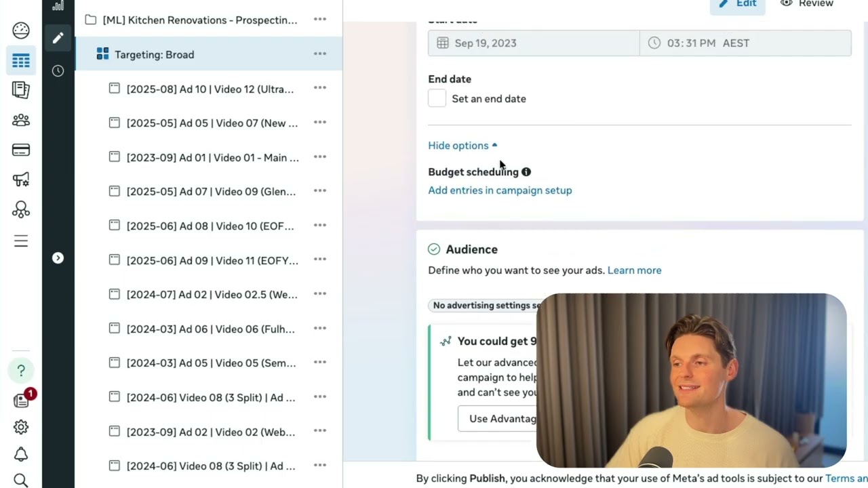This screenshot has width=868, height=488.
Task: Click the bar chart icon at top
Action: (58, 5)
